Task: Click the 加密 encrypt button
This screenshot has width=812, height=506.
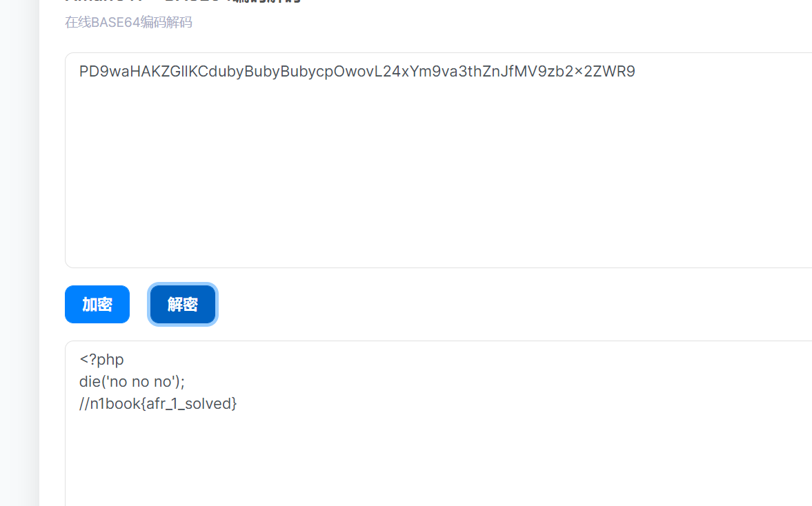Action: click(97, 304)
